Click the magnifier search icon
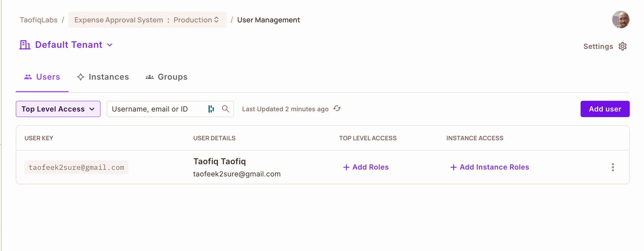This screenshot has height=251, width=644. (x=225, y=109)
